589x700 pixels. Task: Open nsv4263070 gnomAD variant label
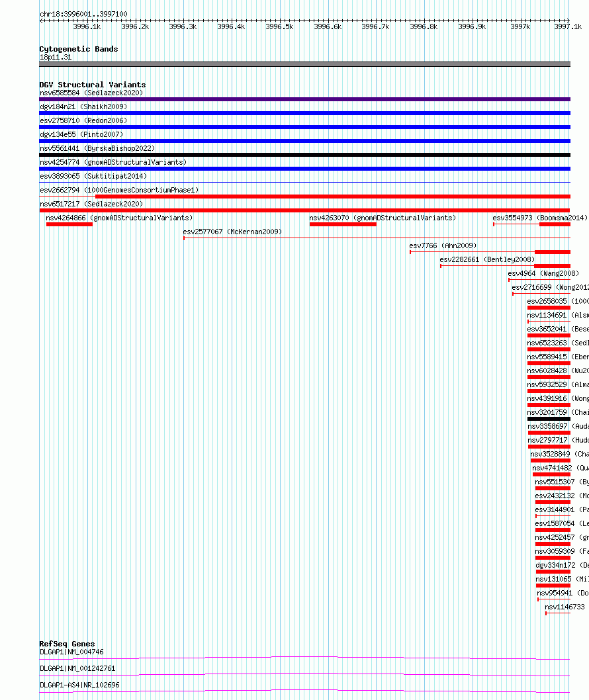(383, 218)
